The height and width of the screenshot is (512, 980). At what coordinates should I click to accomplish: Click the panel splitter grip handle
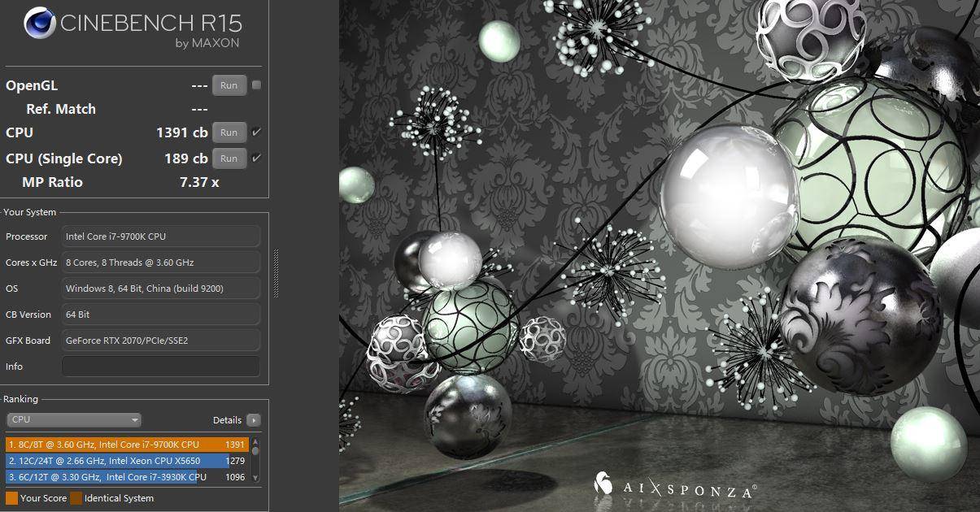(276, 273)
